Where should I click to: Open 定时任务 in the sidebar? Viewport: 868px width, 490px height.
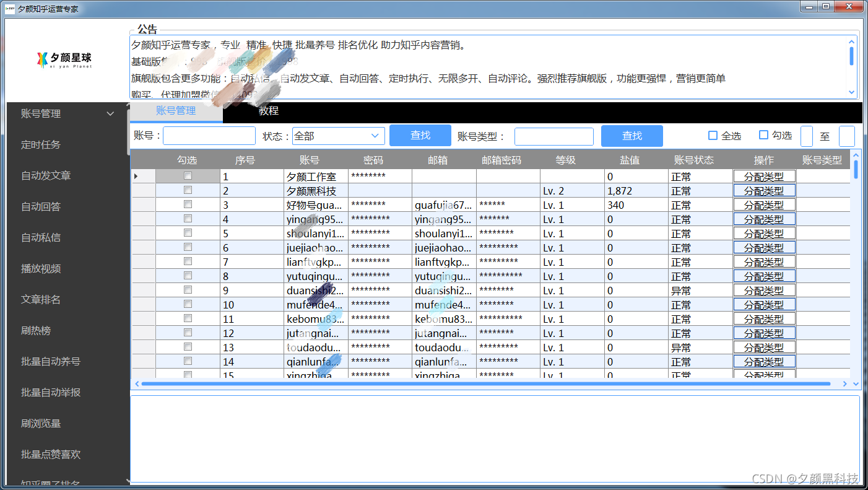(41, 144)
